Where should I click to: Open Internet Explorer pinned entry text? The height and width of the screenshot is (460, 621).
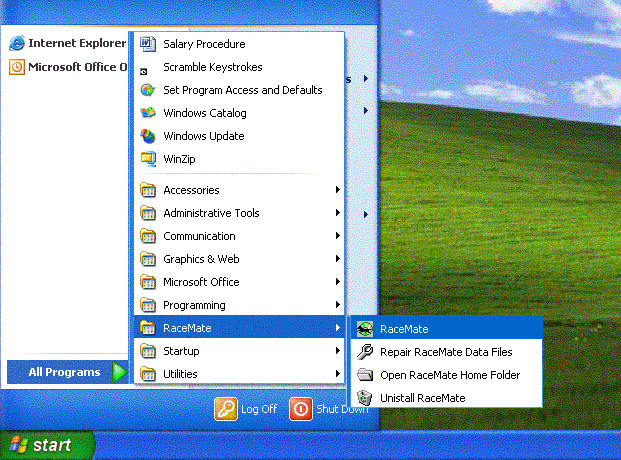(77, 43)
